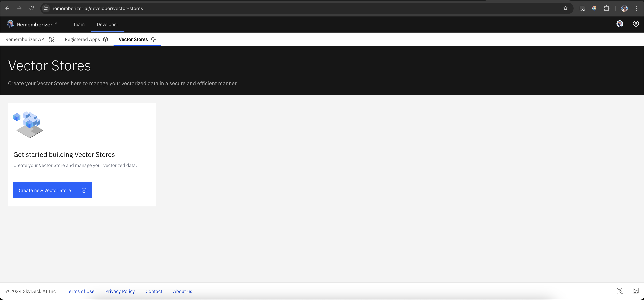This screenshot has height=300, width=644.
Task: Open the user account profile icon
Action: [x=636, y=24]
